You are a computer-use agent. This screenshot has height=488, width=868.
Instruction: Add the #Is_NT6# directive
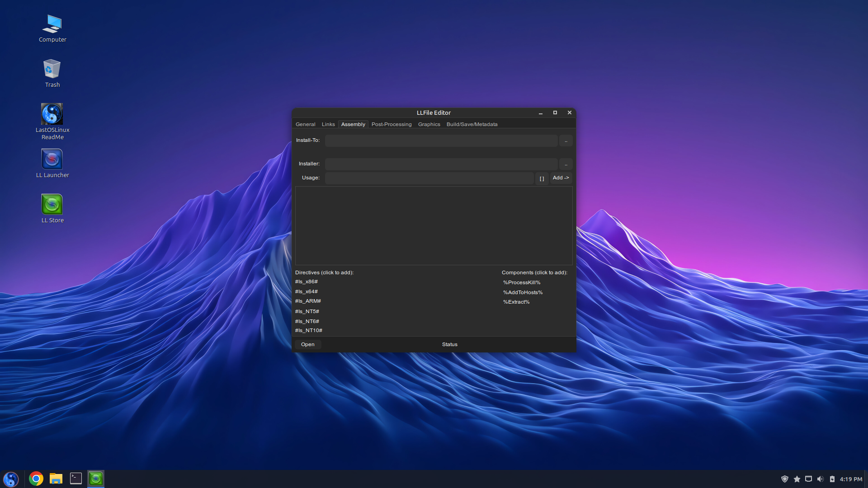point(307,321)
